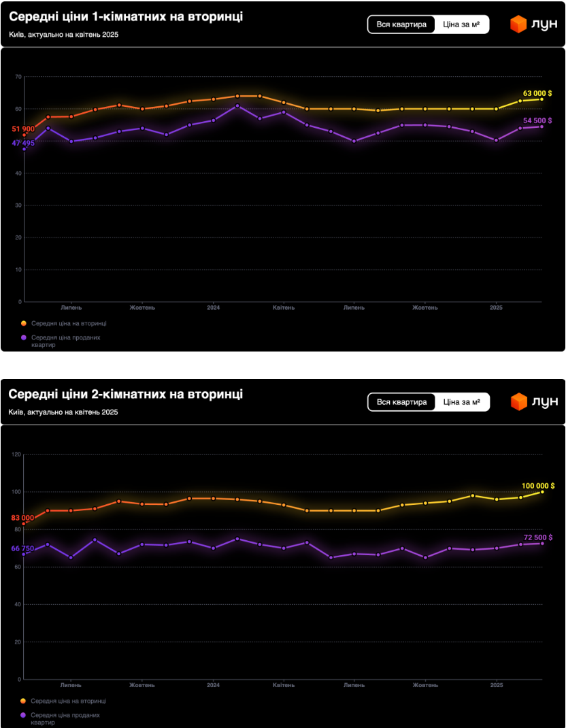Viewport: 566px width, 728px height.
Task: Click the 'Квітень' axis label in 1-кімнатних chart
Action: [283, 308]
